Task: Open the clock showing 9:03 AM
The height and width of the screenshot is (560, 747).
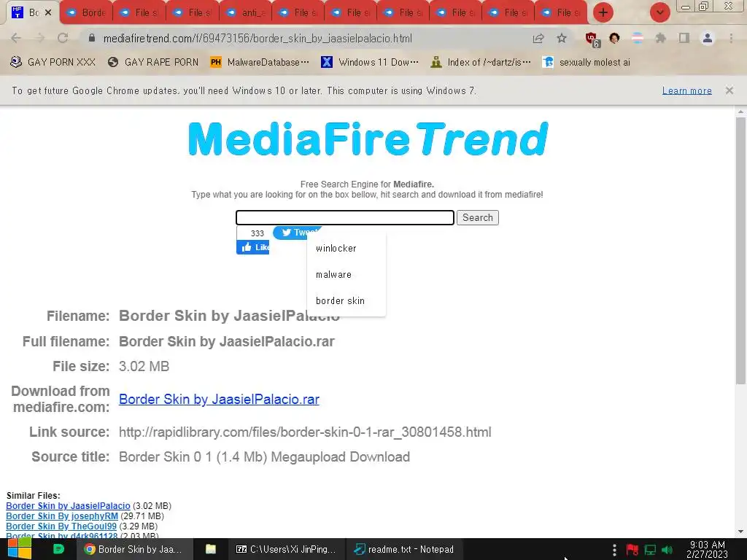Action: coord(707,549)
